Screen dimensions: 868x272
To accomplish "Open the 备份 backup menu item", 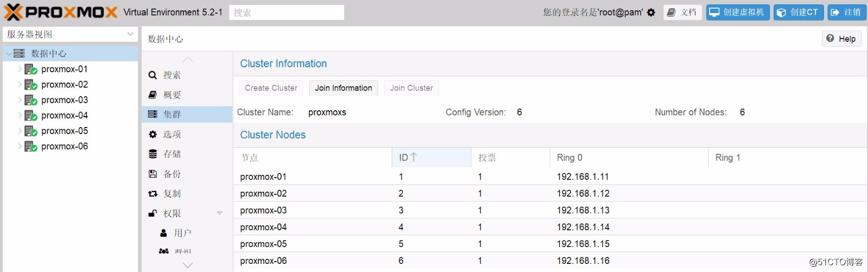I will pyautogui.click(x=187, y=174).
